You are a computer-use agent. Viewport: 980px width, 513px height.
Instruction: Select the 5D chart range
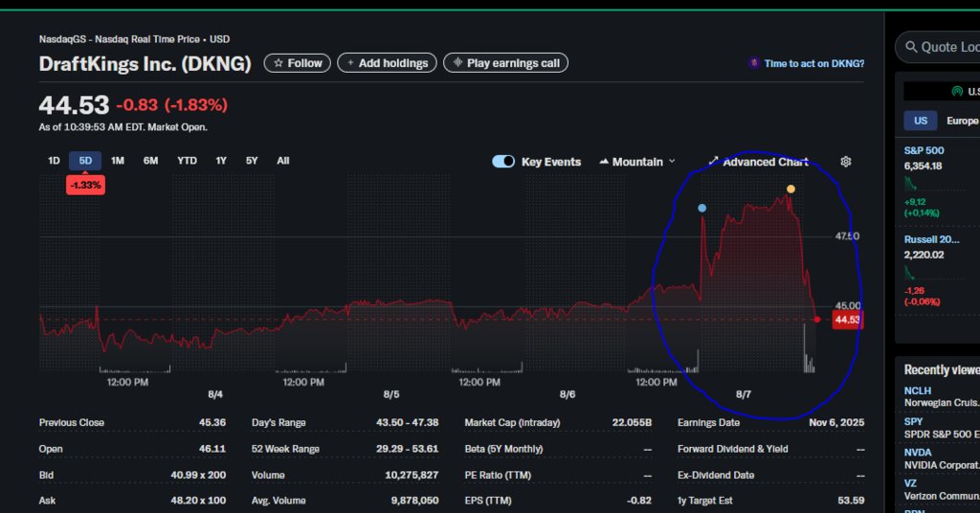click(x=85, y=161)
